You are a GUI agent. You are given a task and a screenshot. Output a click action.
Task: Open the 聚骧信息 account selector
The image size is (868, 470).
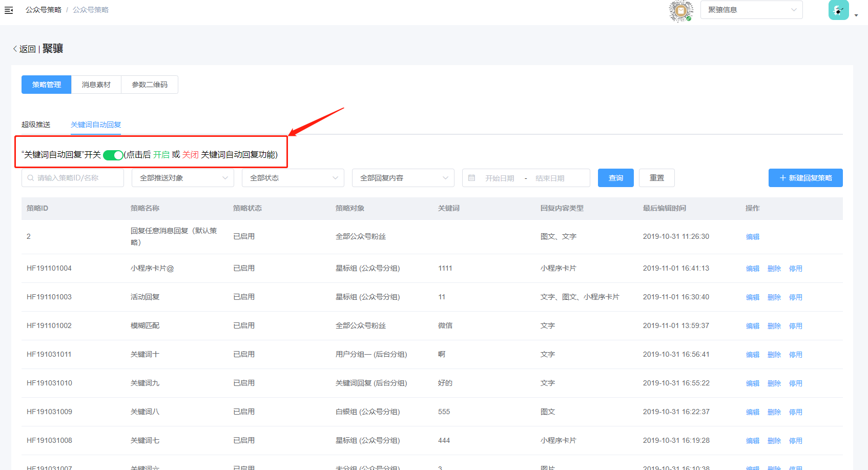(751, 10)
